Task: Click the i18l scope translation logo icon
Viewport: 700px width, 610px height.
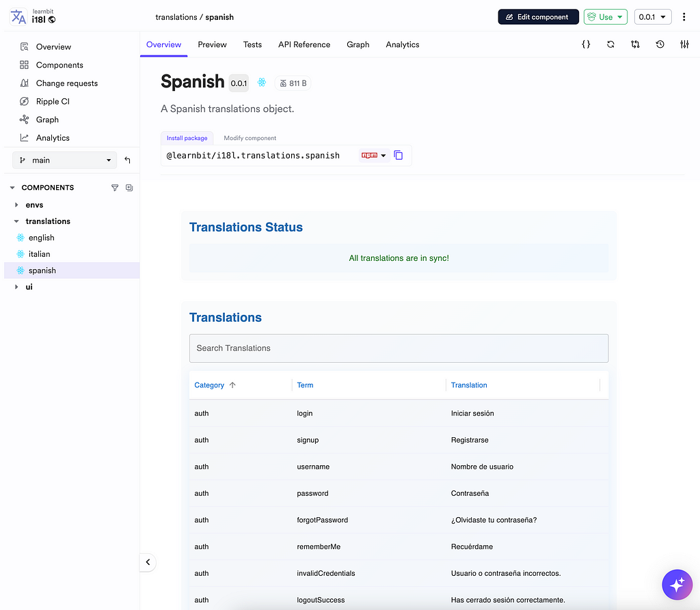Action: coord(18,17)
